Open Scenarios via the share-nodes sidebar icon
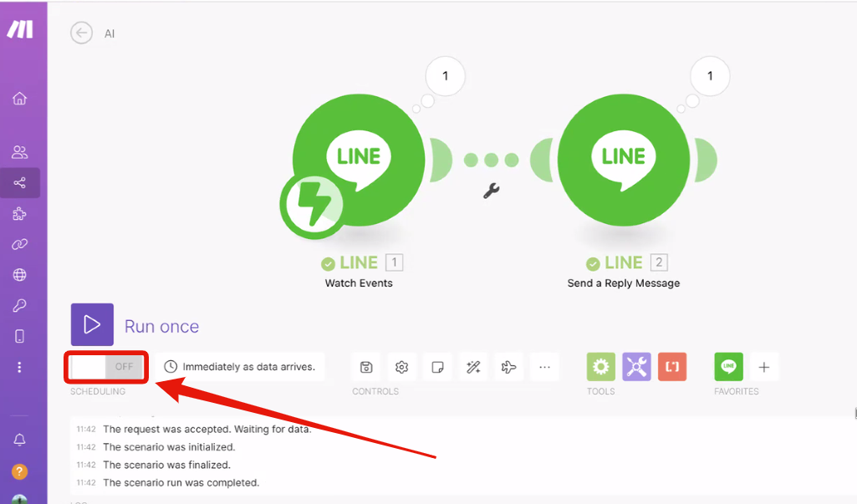This screenshot has height=504, width=857. pyautogui.click(x=20, y=182)
